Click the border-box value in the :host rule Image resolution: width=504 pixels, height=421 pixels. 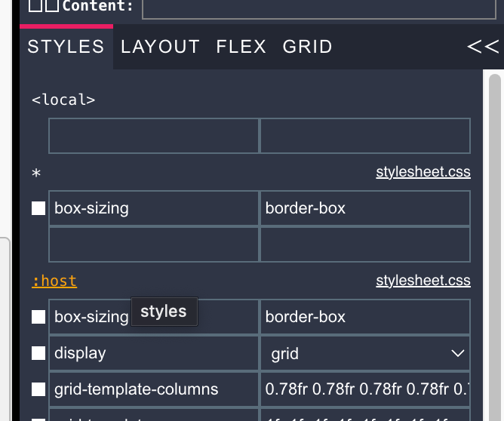pos(365,317)
